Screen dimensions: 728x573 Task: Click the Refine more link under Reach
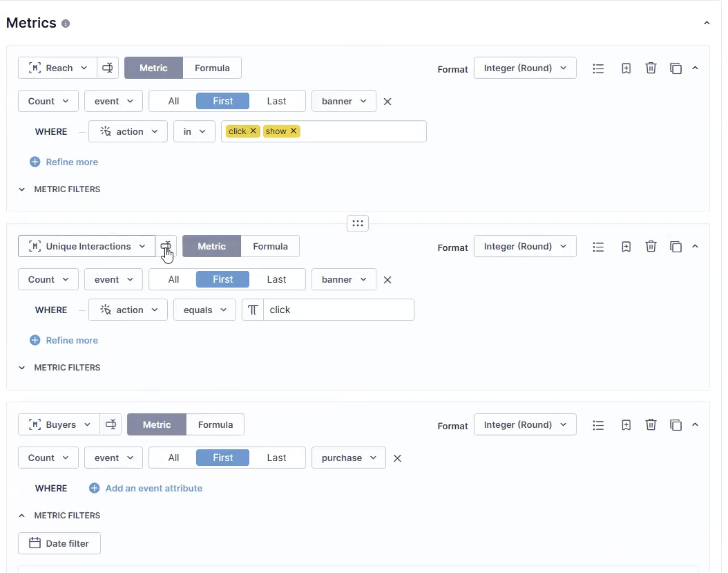[x=64, y=162]
